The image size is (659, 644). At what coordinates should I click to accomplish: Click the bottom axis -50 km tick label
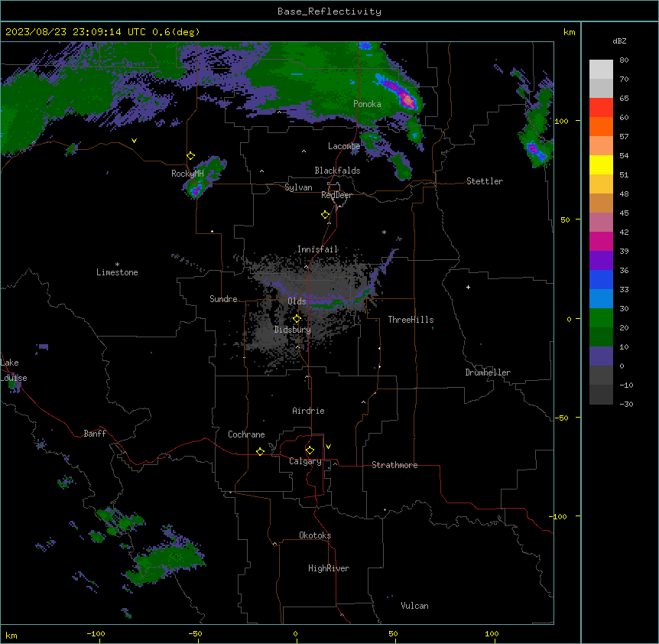pos(195,633)
